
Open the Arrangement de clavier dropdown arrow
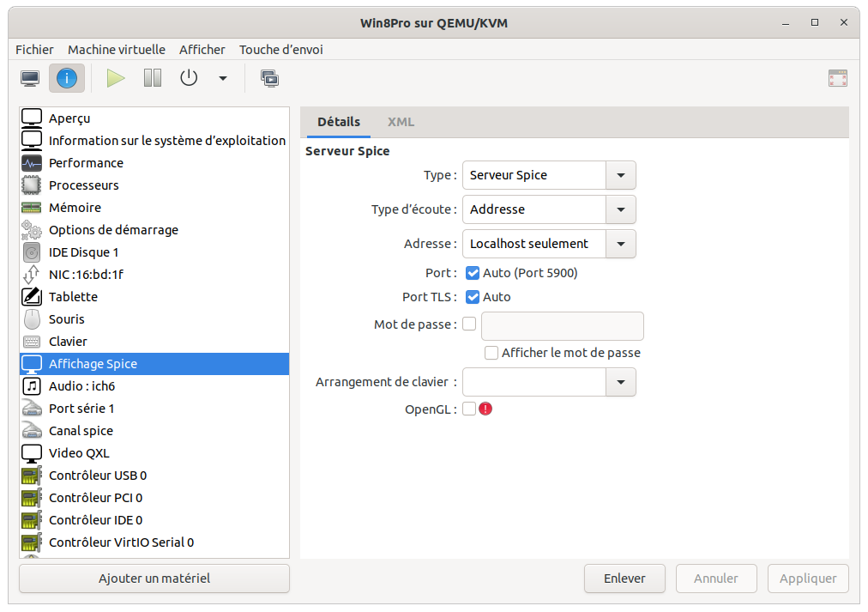[621, 382]
